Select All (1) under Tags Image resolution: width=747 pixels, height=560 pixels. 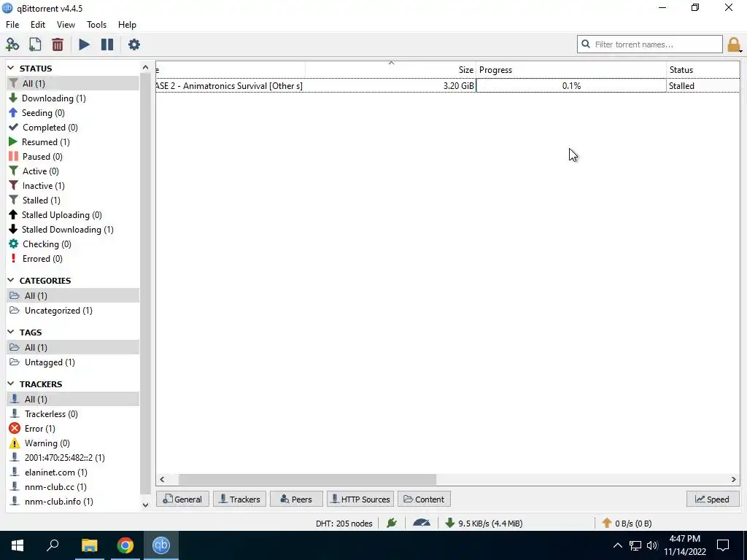pyautogui.click(x=73, y=348)
